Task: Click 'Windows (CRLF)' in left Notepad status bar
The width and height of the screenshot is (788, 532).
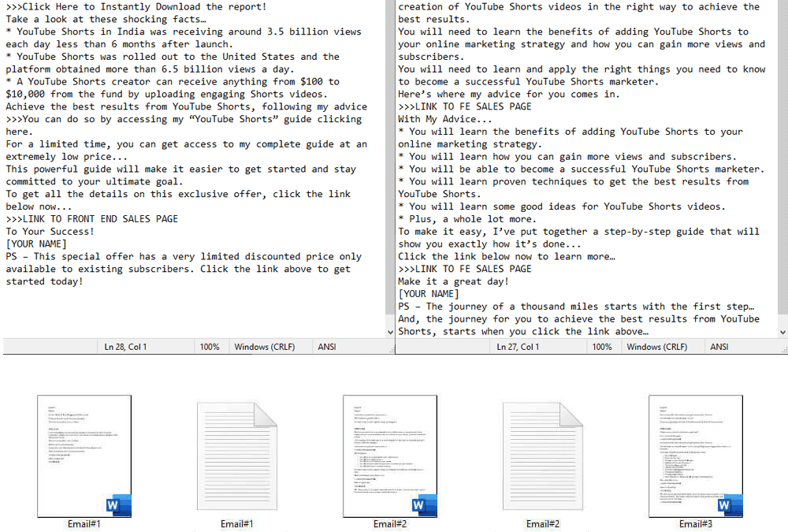Action: 265,347
